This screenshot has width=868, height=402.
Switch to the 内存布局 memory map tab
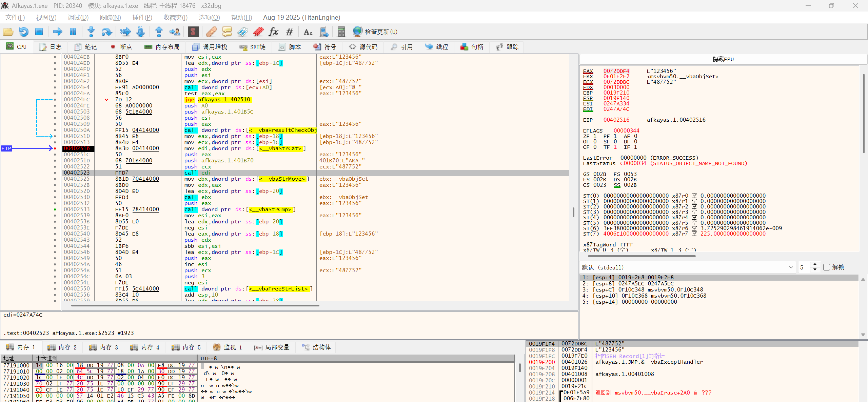click(162, 47)
